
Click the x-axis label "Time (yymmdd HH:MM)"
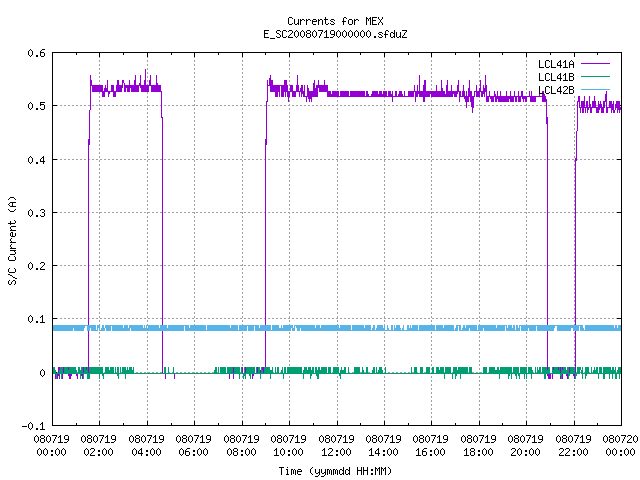click(x=335, y=471)
